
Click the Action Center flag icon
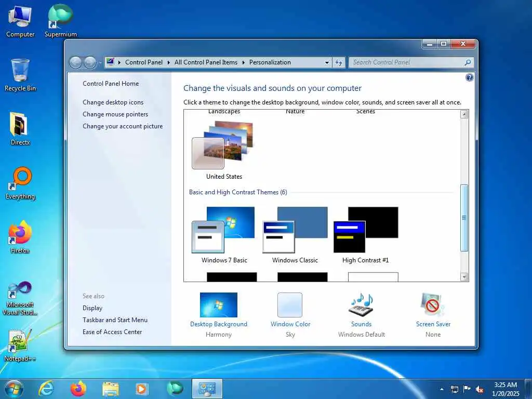pos(467,389)
